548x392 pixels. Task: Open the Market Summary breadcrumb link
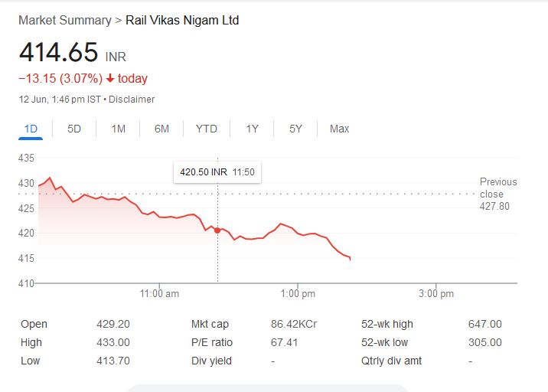(64, 21)
